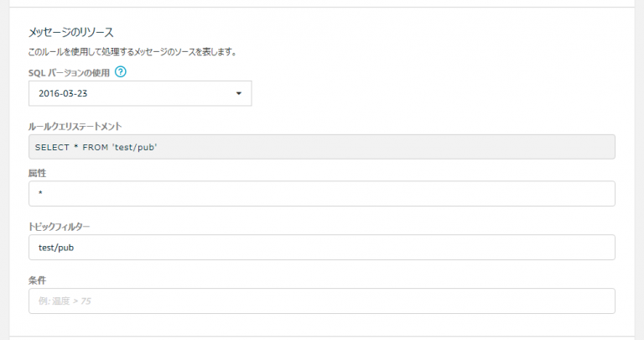Viewport: 644px width, 340px height.
Task: Click the 2016-03-23 date text
Action: [63, 93]
